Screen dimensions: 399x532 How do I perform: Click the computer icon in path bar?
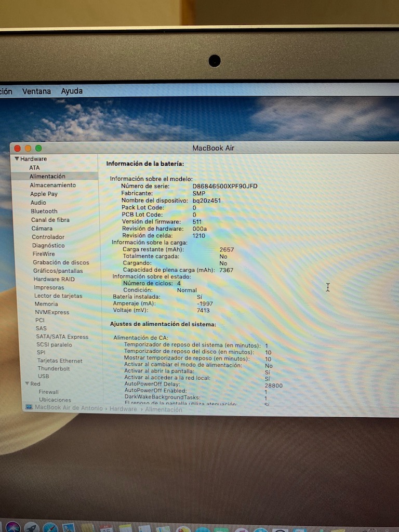click(x=29, y=407)
